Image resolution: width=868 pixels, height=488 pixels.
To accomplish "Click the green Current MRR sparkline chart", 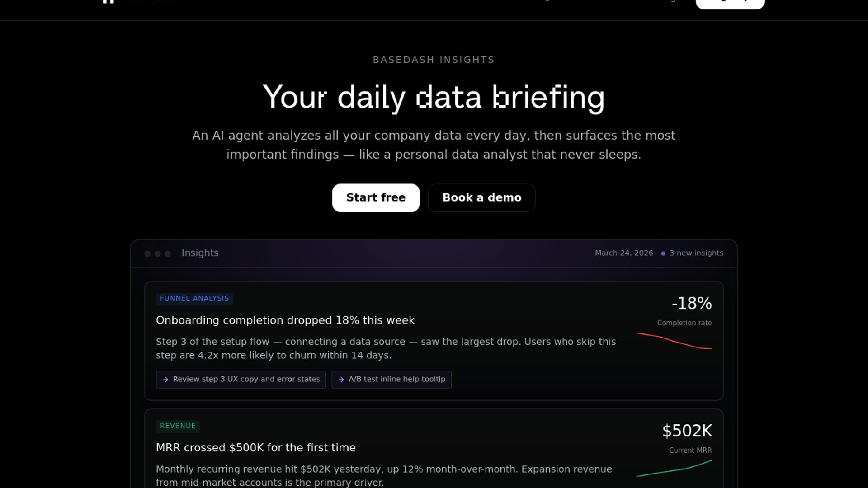I will (x=674, y=469).
